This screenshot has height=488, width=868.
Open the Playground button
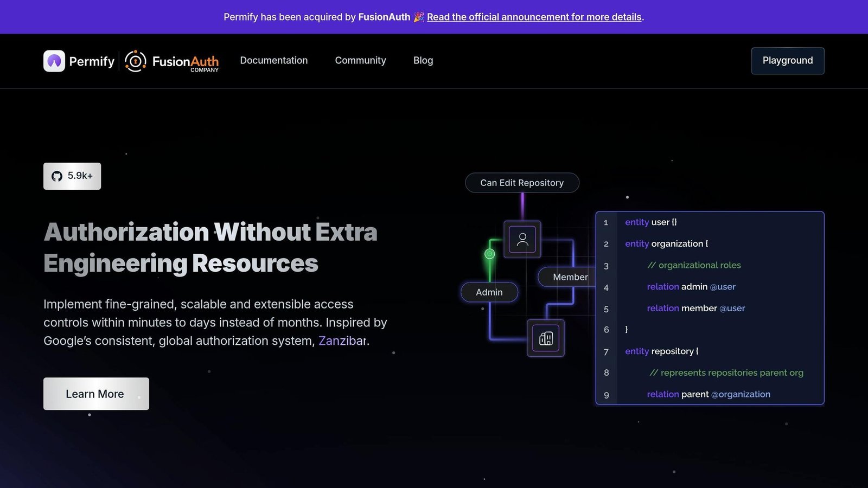pos(788,61)
